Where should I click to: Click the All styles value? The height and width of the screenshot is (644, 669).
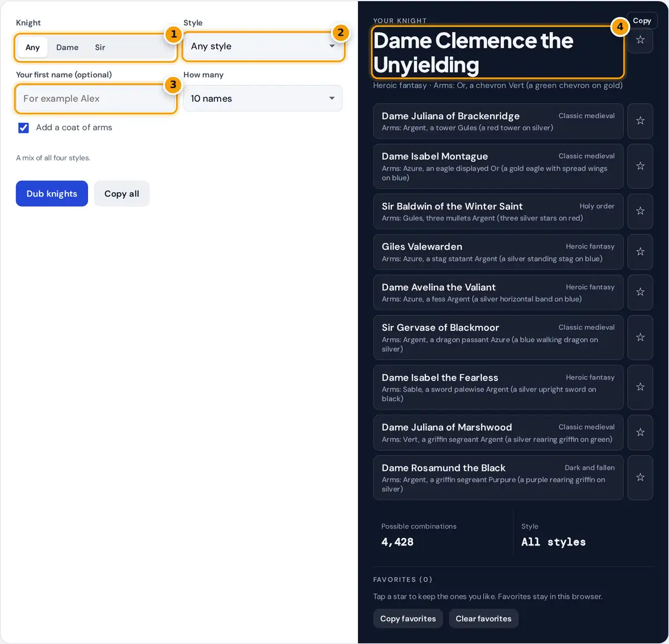pyautogui.click(x=554, y=542)
